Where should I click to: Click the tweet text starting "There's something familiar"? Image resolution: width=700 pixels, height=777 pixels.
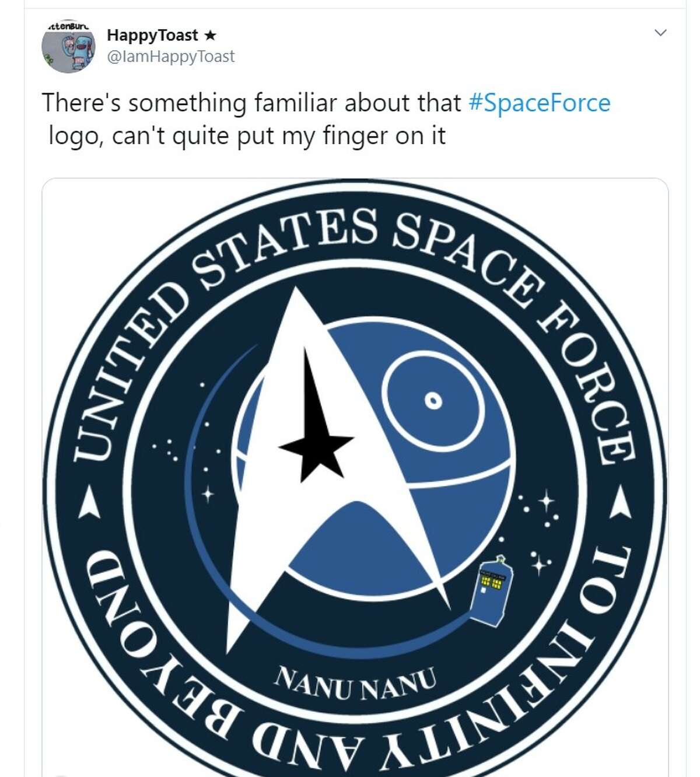click(251, 103)
